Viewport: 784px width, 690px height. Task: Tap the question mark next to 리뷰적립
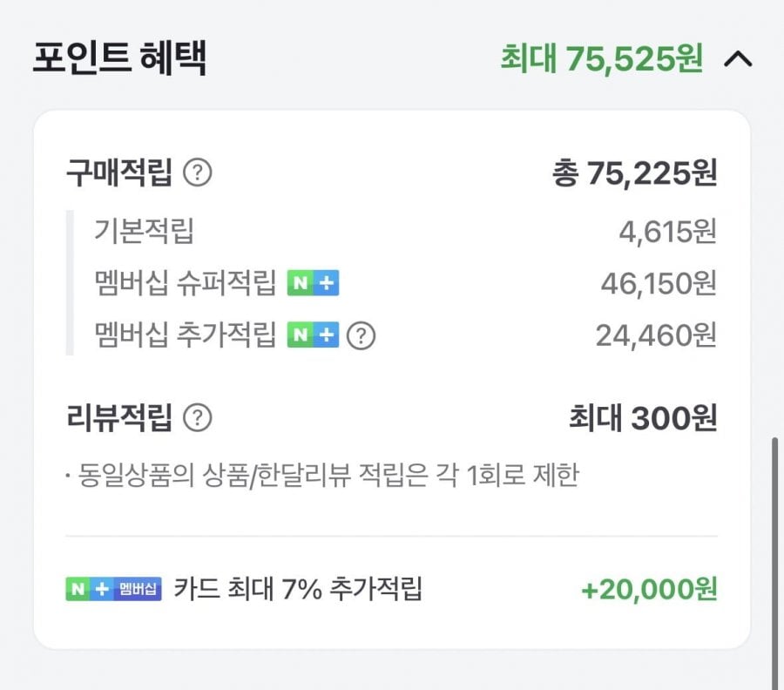(198, 418)
